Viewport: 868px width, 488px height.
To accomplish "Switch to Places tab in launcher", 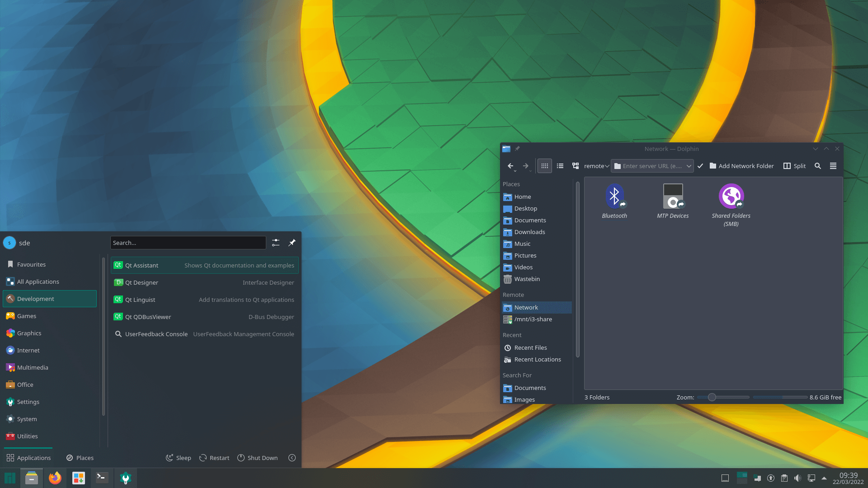I will coord(80,458).
